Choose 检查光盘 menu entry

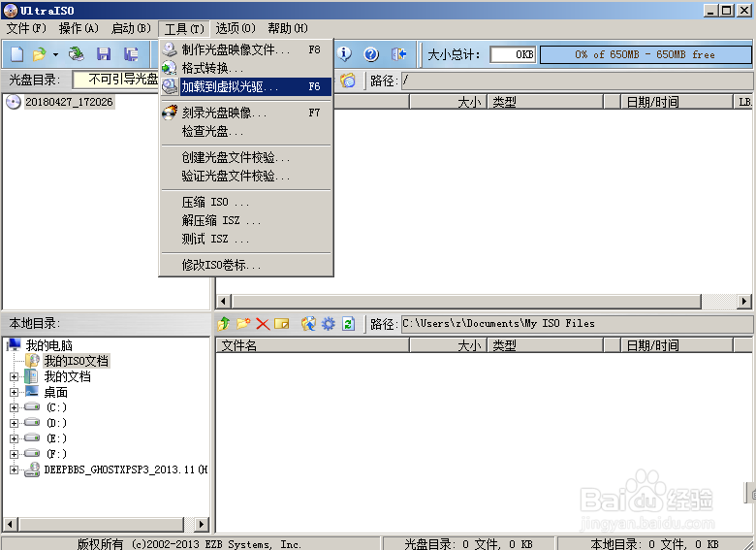coord(246,131)
